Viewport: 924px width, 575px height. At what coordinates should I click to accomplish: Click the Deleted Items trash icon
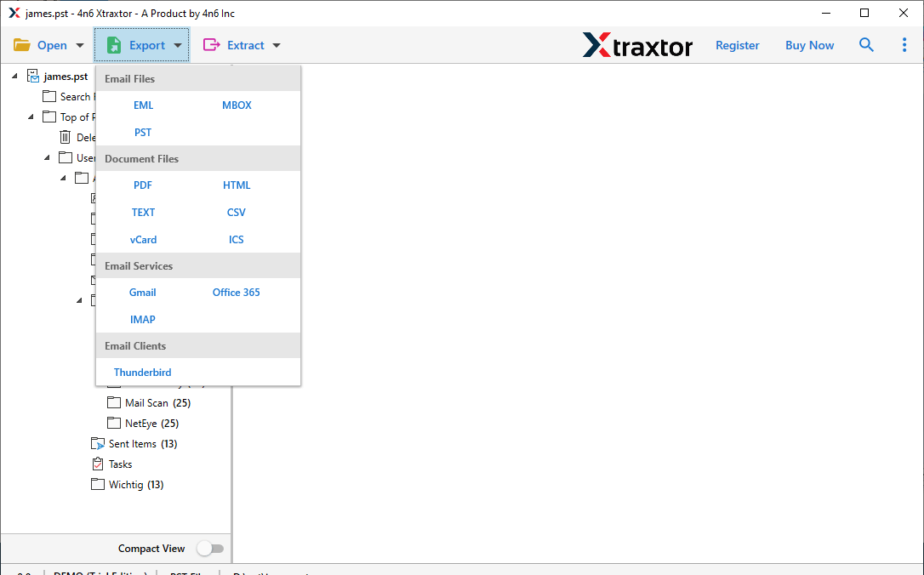click(66, 137)
